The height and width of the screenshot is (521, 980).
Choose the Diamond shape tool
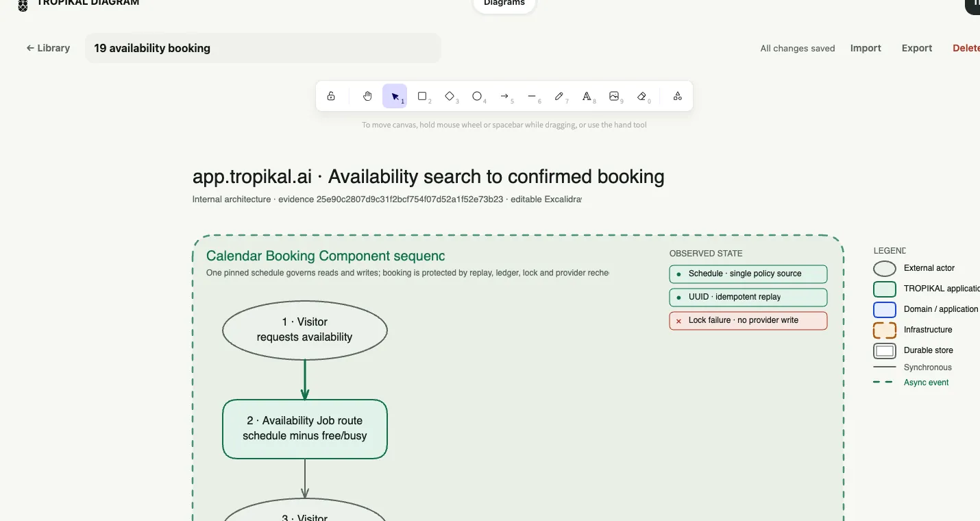click(450, 96)
